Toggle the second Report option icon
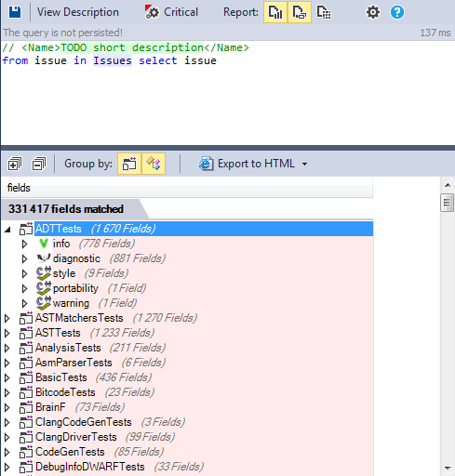 click(300, 12)
